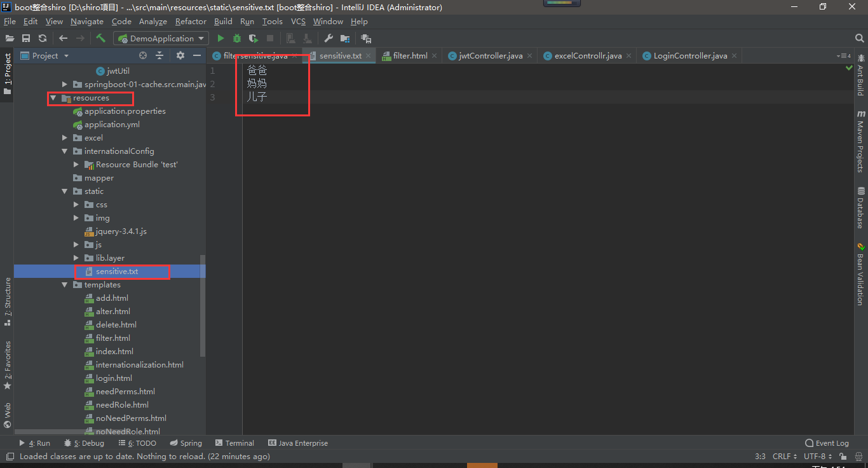Image resolution: width=868 pixels, height=468 pixels.
Task: Open the Favorites tool window
Action: pyautogui.click(x=8, y=366)
